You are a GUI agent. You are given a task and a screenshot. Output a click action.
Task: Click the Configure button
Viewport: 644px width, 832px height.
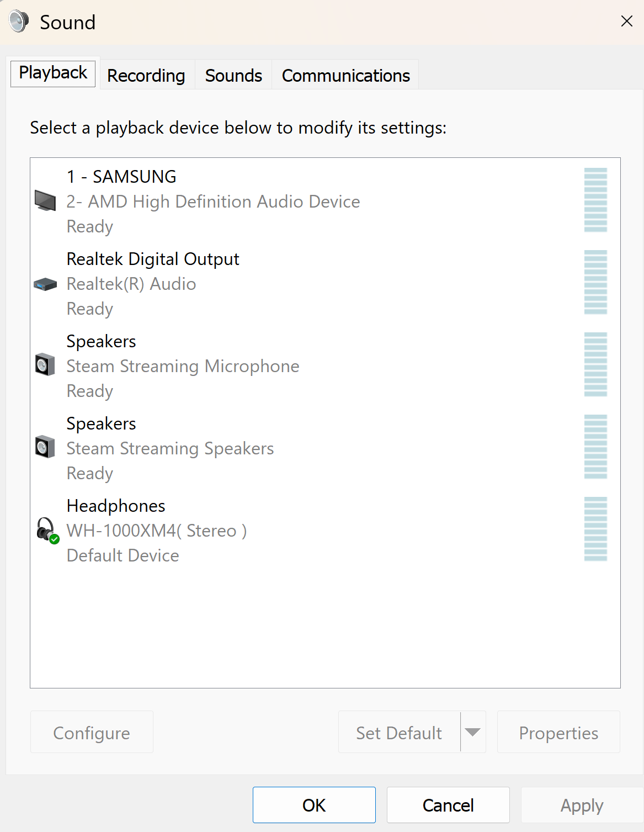coord(91,732)
